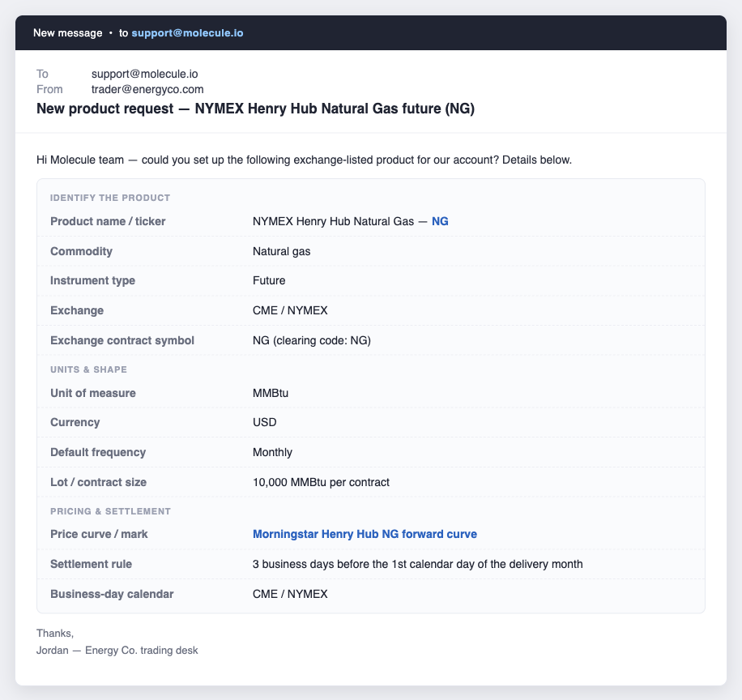This screenshot has width=742, height=700.
Task: Click the Exchange row value 'CME / NYMEX'
Action: (290, 310)
